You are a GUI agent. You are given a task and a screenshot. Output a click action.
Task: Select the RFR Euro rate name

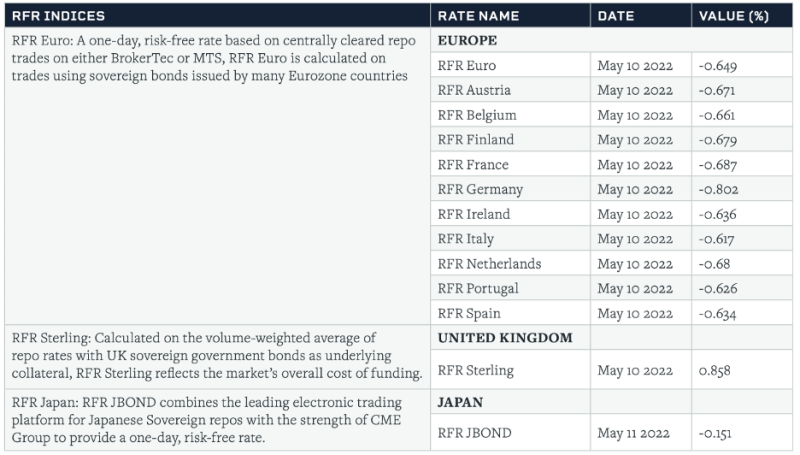[x=466, y=66]
